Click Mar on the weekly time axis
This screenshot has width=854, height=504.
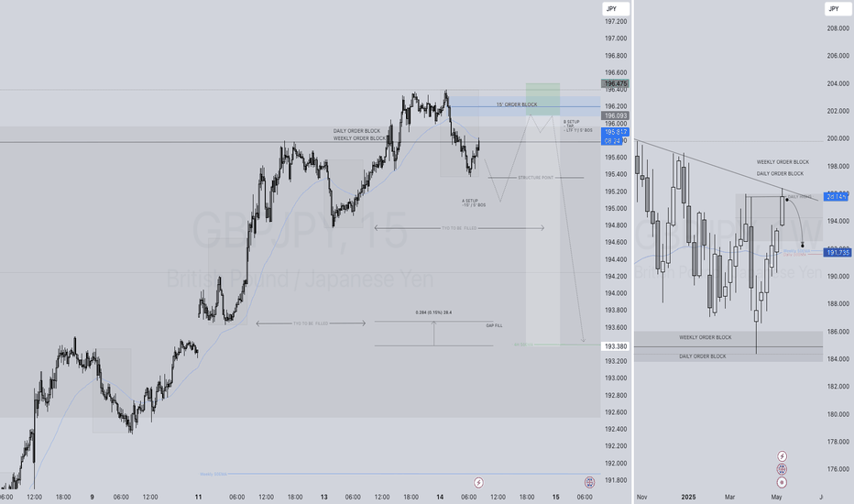729,497
